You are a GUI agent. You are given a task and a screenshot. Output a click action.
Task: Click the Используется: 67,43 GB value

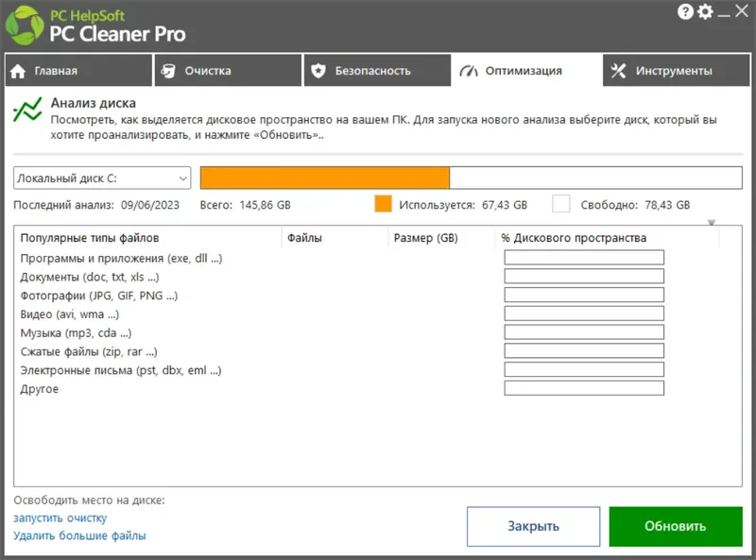463,205
